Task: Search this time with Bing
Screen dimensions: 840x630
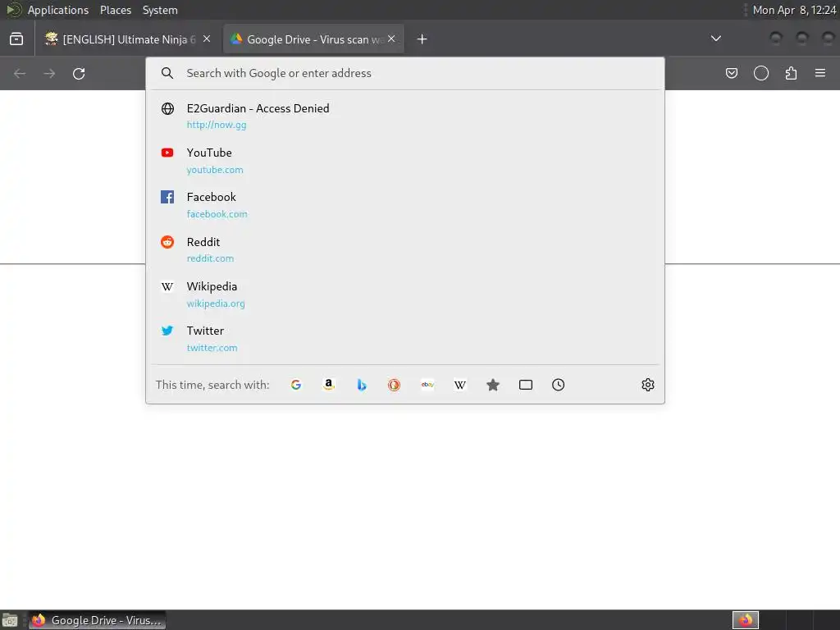Action: coord(362,385)
